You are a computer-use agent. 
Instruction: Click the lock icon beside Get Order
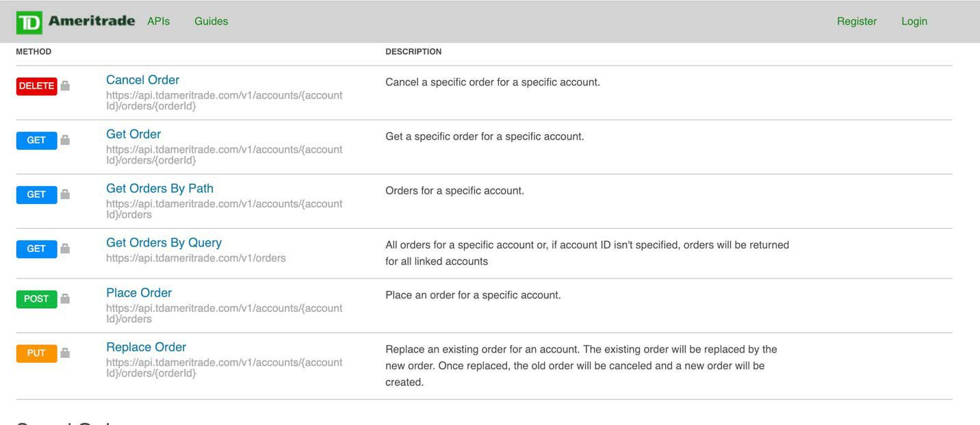(65, 140)
